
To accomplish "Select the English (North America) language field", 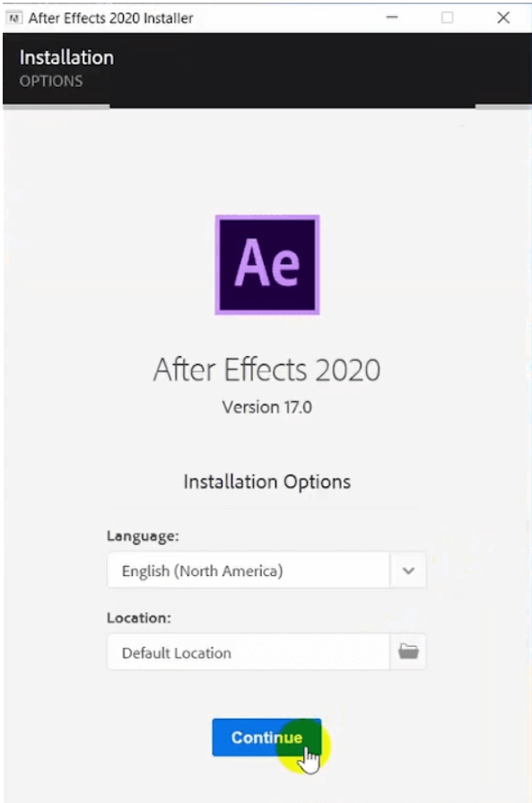I will [x=251, y=569].
